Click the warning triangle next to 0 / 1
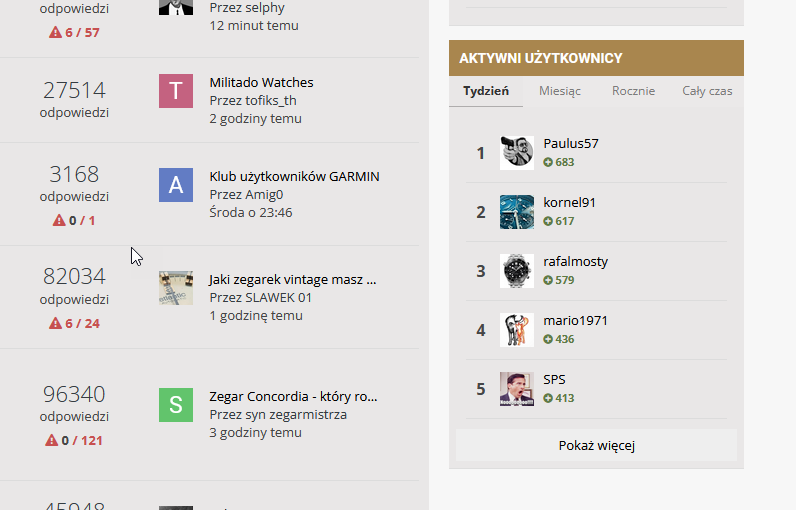 59,220
